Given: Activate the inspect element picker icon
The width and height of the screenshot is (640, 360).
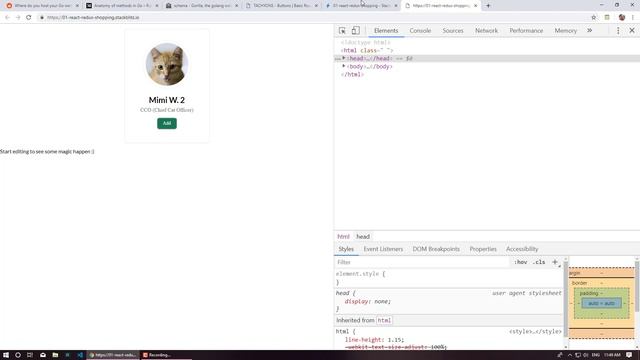Looking at the screenshot, I should click(342, 31).
